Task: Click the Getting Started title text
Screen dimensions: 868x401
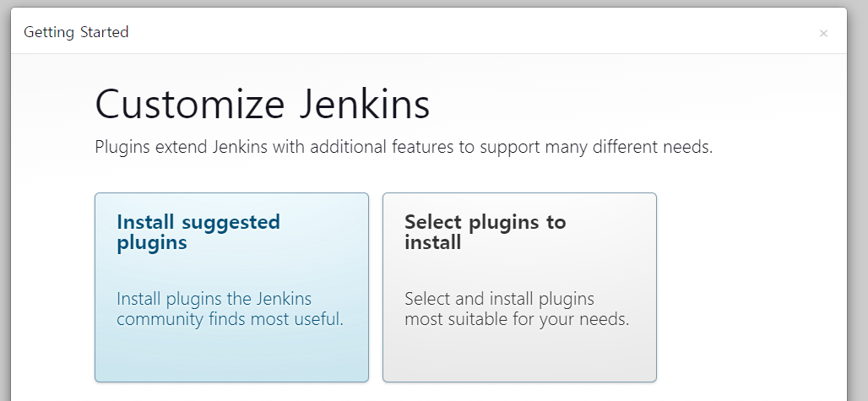Action: [76, 32]
